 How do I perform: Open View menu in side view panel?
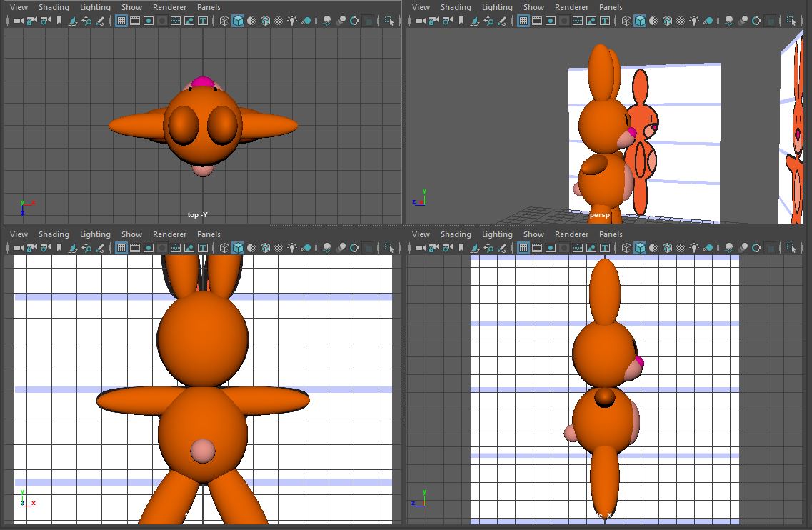click(x=421, y=234)
